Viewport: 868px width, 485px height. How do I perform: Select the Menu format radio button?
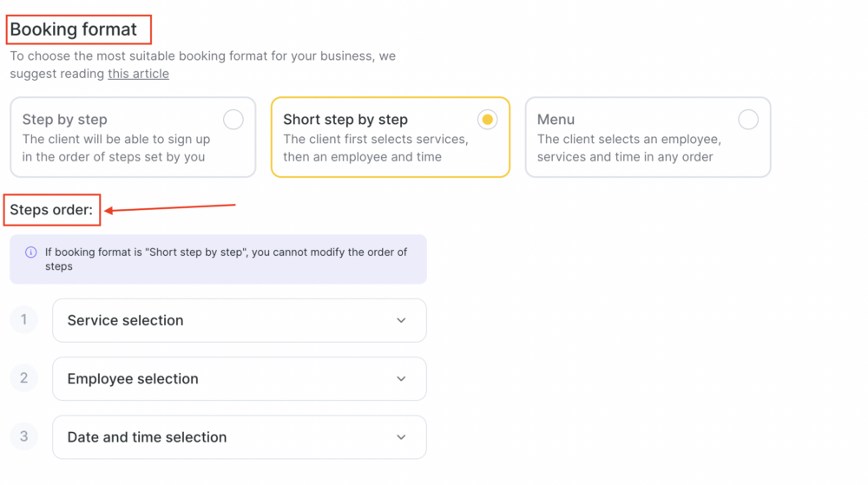pyautogui.click(x=748, y=120)
